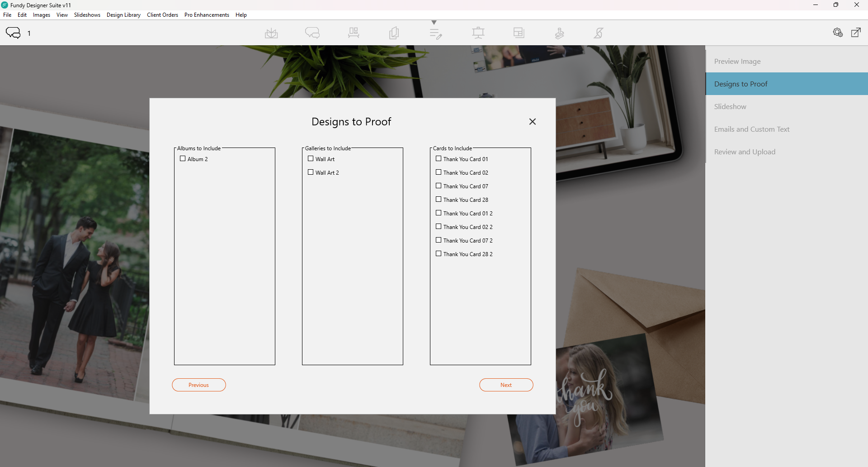868x467 pixels.
Task: Open the Images menu
Action: pyautogui.click(x=42, y=15)
